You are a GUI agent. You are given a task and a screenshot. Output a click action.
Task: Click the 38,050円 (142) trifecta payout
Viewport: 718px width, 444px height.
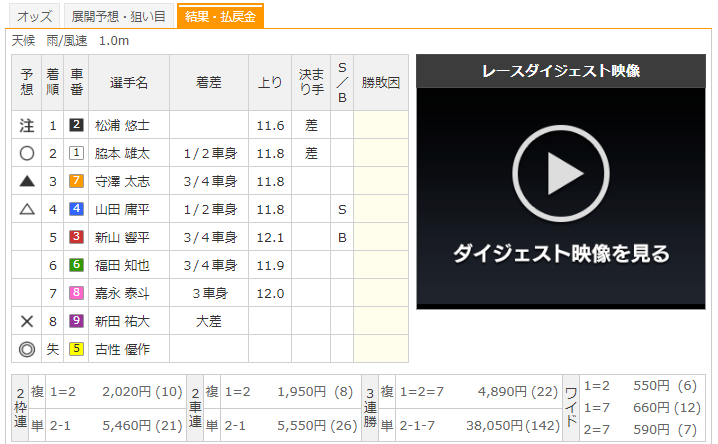click(513, 426)
